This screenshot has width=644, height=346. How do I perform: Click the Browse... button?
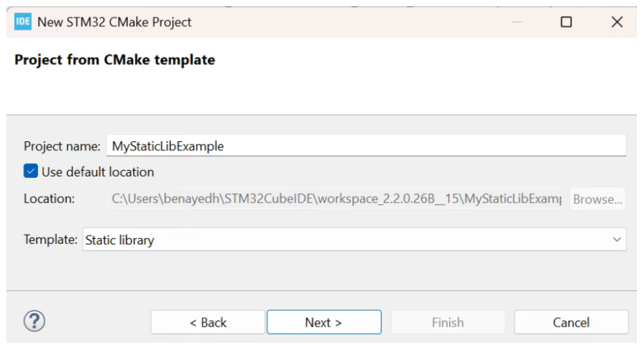pos(598,199)
